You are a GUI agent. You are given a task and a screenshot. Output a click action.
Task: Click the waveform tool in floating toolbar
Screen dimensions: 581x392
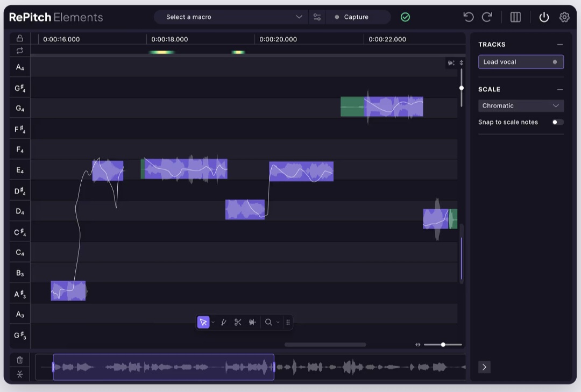pos(252,322)
